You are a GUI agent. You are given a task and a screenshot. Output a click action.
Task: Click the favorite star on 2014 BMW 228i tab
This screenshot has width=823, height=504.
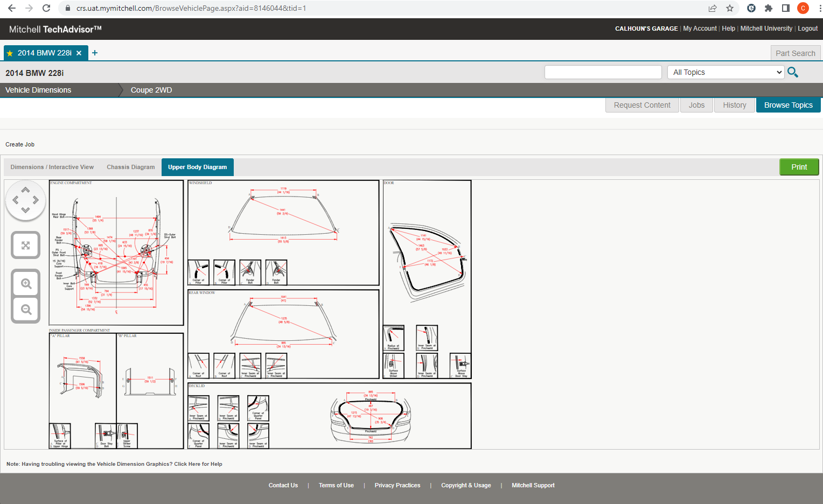tap(10, 53)
